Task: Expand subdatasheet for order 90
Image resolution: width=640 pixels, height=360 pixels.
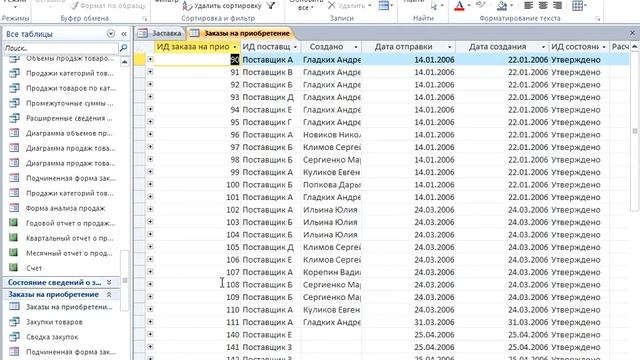Action: click(x=150, y=59)
